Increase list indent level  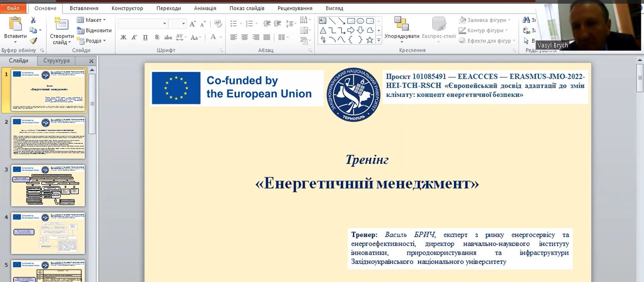pos(277,23)
